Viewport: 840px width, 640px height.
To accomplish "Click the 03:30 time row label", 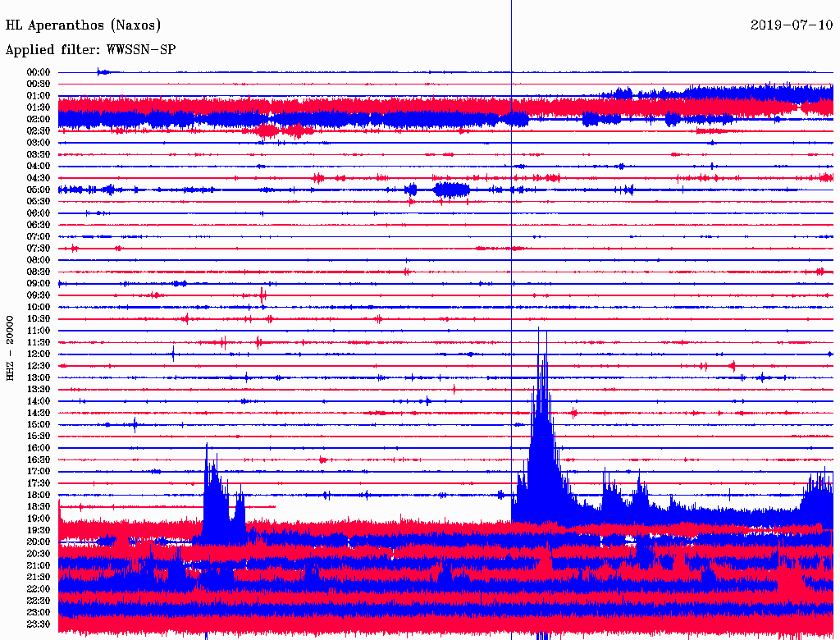I will pyautogui.click(x=39, y=154).
